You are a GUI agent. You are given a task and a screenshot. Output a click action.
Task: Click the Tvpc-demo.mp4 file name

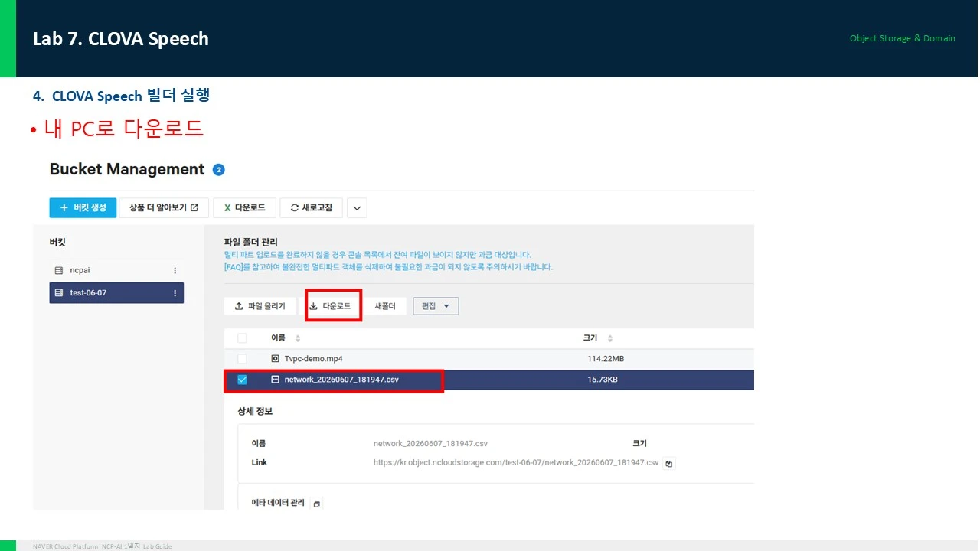tap(313, 358)
